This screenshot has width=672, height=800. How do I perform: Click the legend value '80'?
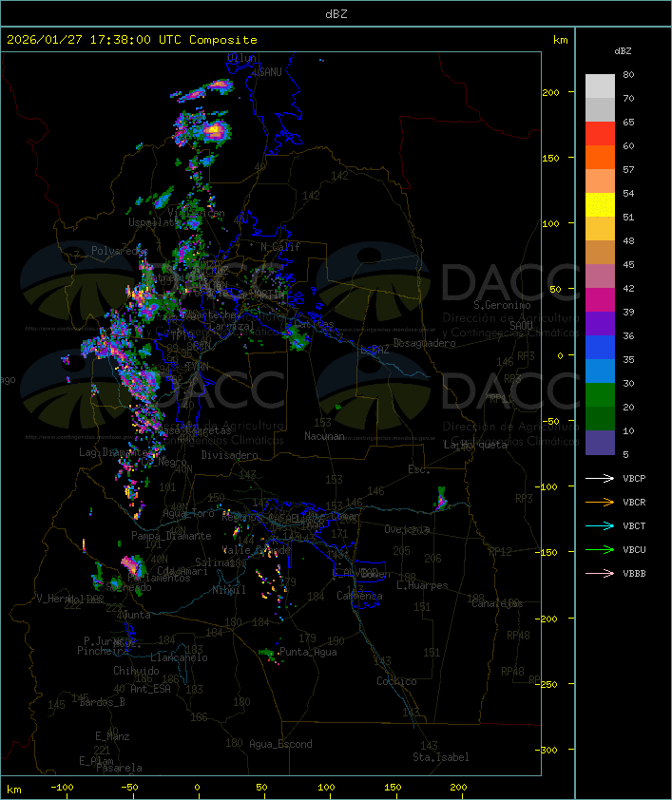pyautogui.click(x=628, y=74)
